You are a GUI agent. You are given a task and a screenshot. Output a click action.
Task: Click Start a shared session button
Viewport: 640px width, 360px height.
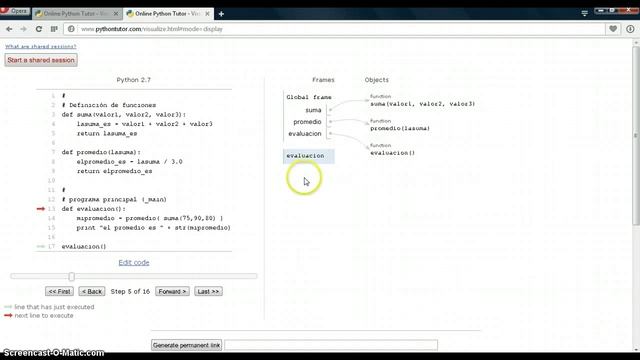point(41,60)
